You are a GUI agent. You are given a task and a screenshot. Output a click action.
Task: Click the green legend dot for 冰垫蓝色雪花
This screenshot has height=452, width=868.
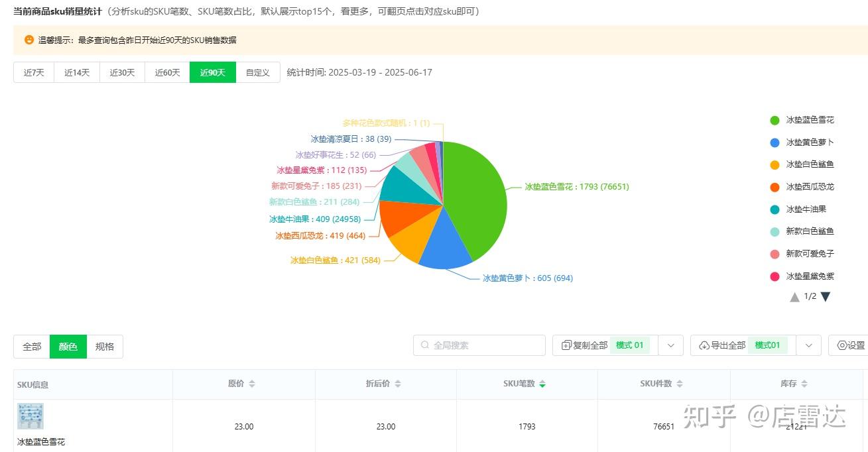(x=775, y=120)
